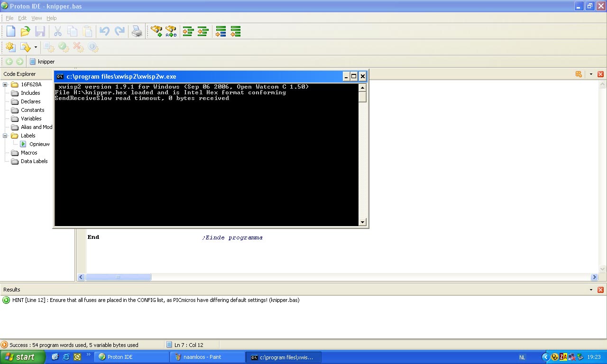Collapse the Labels tree node

[5, 136]
